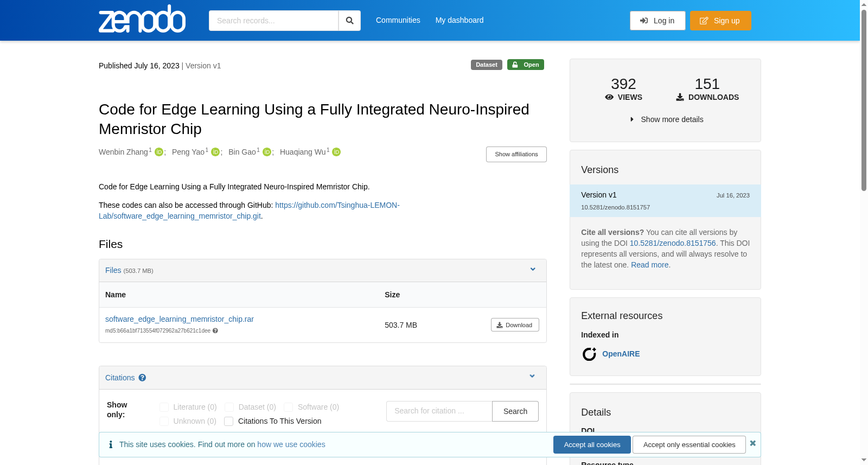Click Accept only essential cookies
The width and height of the screenshot is (868, 465).
[x=689, y=444]
